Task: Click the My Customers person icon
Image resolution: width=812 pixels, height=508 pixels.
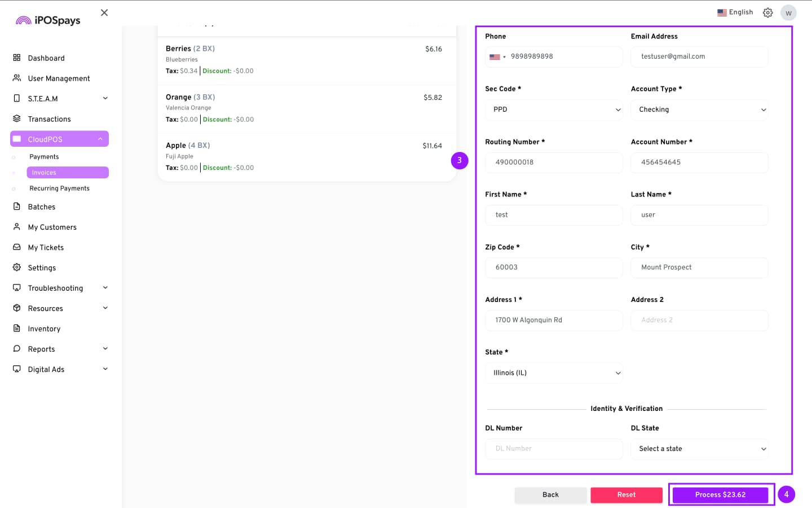Action: tap(17, 227)
